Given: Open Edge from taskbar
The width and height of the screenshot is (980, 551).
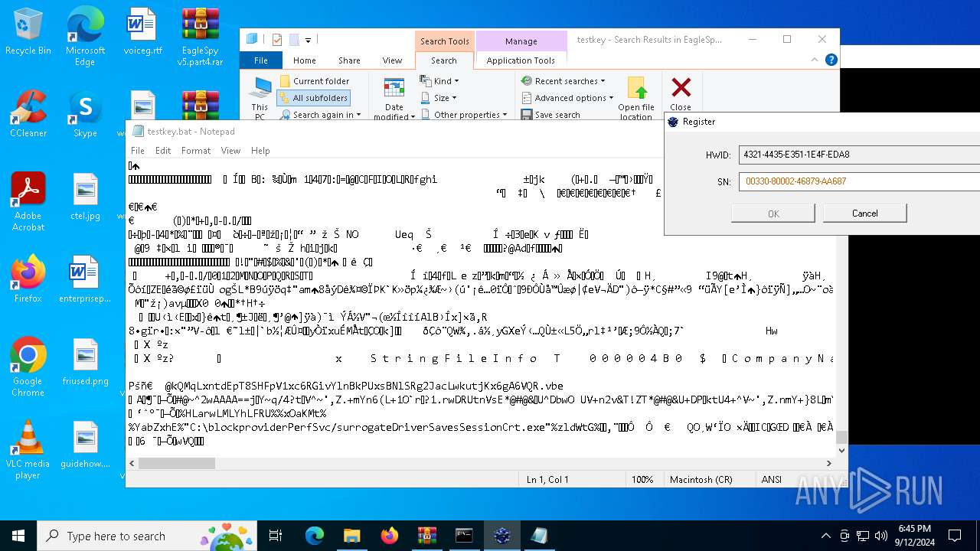Looking at the screenshot, I should (315, 536).
